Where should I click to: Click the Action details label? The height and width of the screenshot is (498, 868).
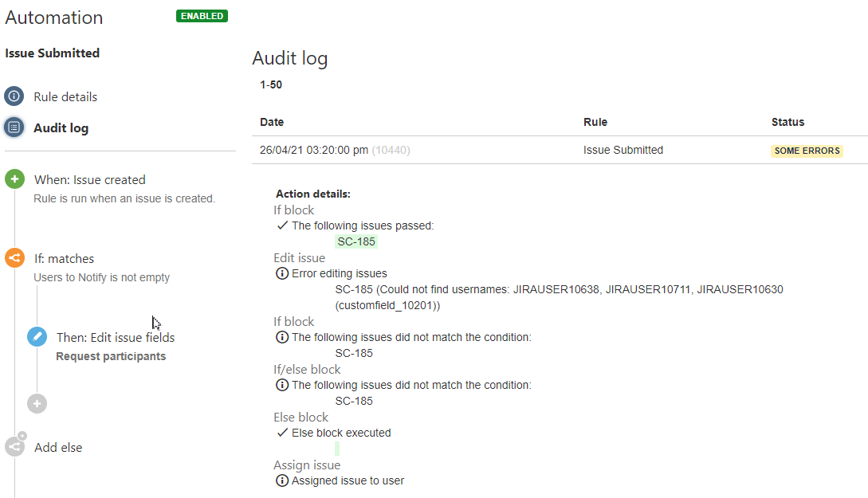[313, 194]
